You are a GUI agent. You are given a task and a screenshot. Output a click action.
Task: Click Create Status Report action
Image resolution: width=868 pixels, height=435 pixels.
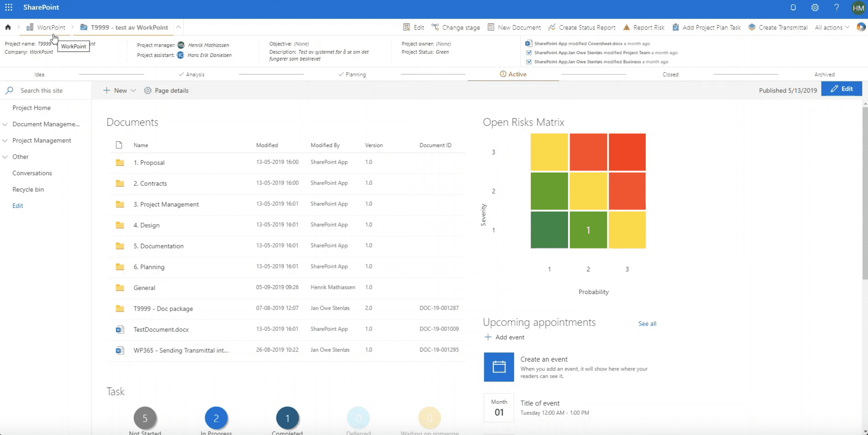click(x=582, y=27)
